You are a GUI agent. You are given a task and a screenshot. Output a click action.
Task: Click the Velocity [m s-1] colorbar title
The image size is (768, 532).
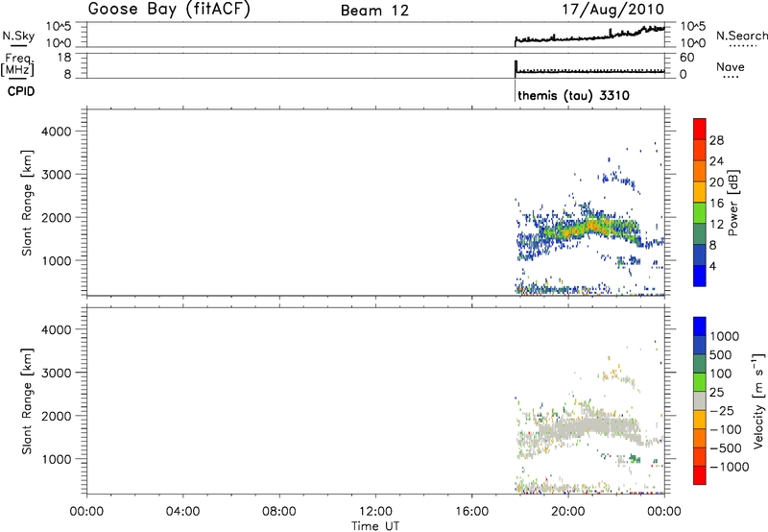(x=758, y=400)
